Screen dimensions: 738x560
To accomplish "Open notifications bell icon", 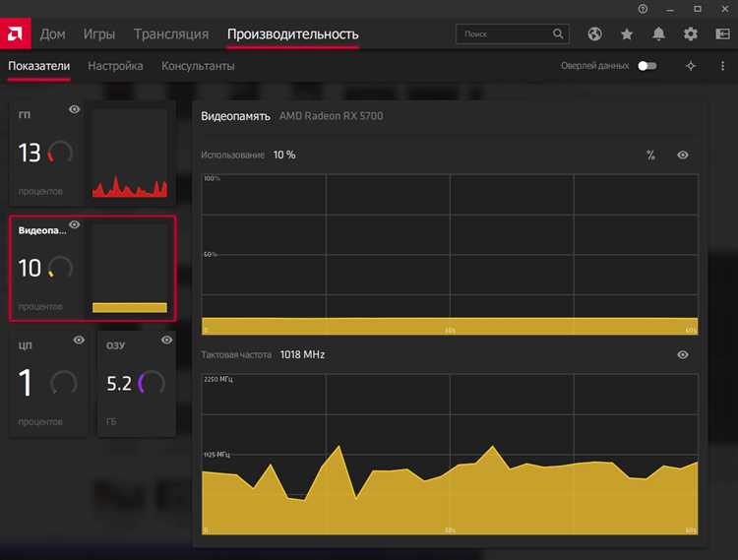I will [x=659, y=33].
